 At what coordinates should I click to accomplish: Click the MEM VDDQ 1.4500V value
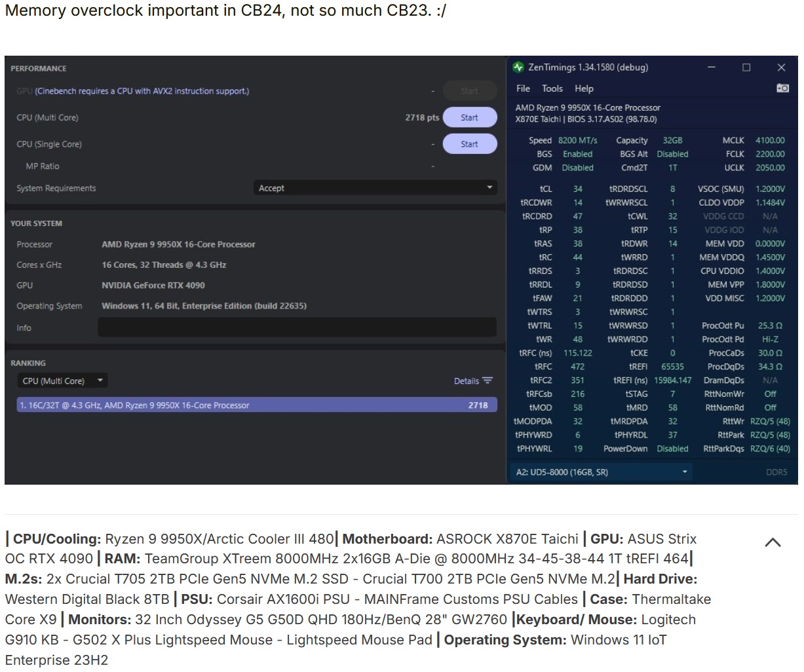(770, 257)
